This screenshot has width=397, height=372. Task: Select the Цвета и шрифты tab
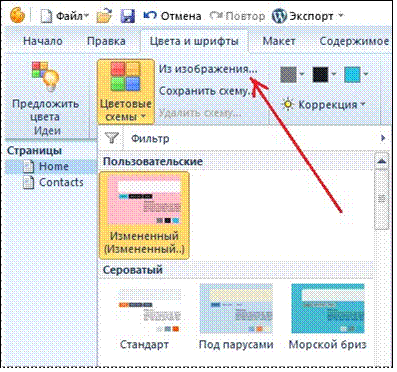[x=194, y=41]
